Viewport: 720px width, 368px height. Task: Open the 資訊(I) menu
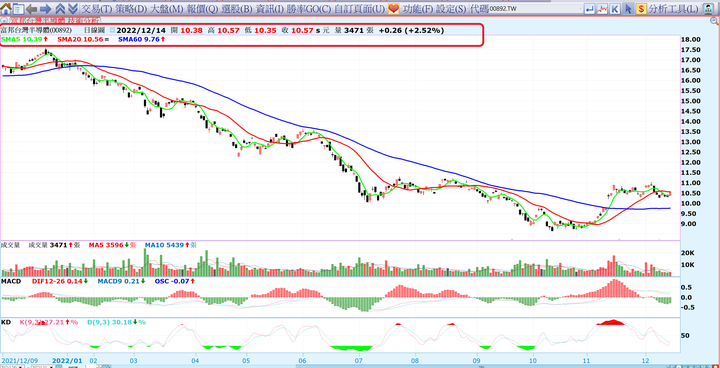(x=270, y=8)
